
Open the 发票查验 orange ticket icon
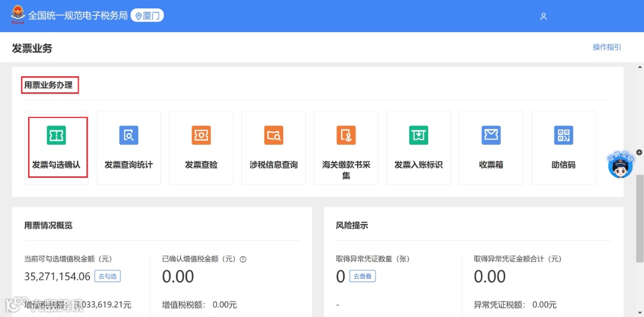tap(202, 135)
